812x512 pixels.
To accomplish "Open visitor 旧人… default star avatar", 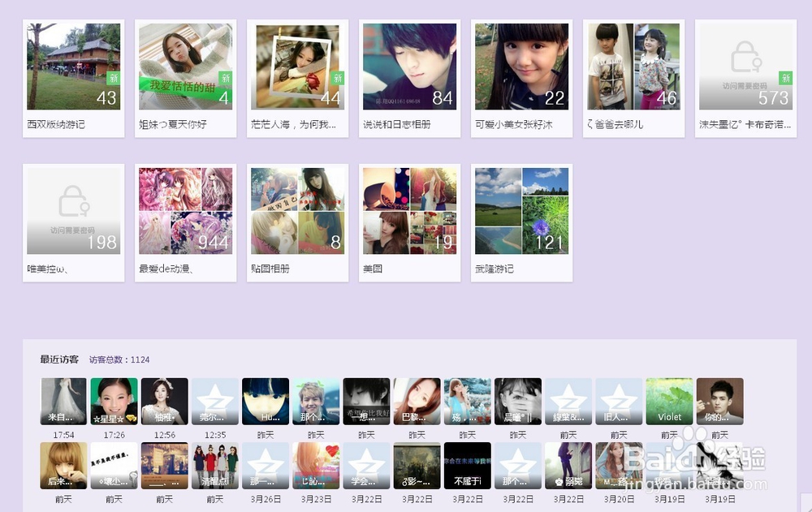I will (x=619, y=401).
